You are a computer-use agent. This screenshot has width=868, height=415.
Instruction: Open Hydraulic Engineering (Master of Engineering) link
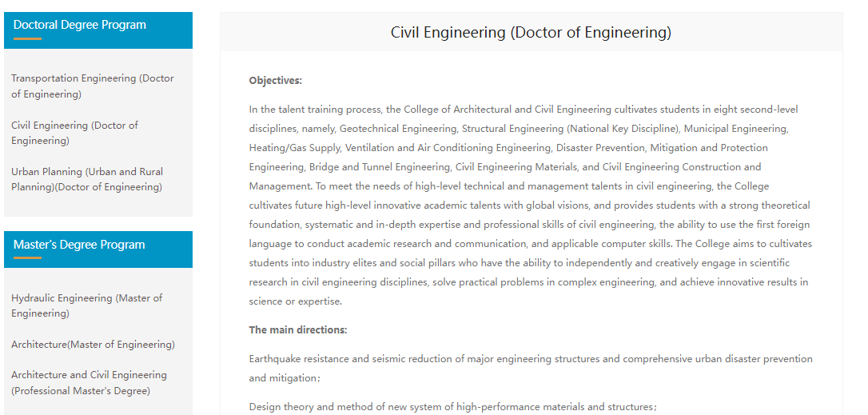86,305
